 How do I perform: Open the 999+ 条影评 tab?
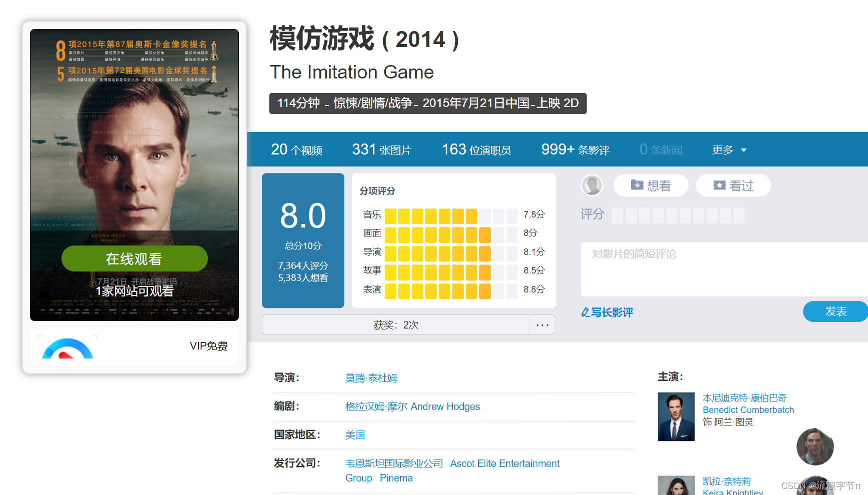pos(575,149)
